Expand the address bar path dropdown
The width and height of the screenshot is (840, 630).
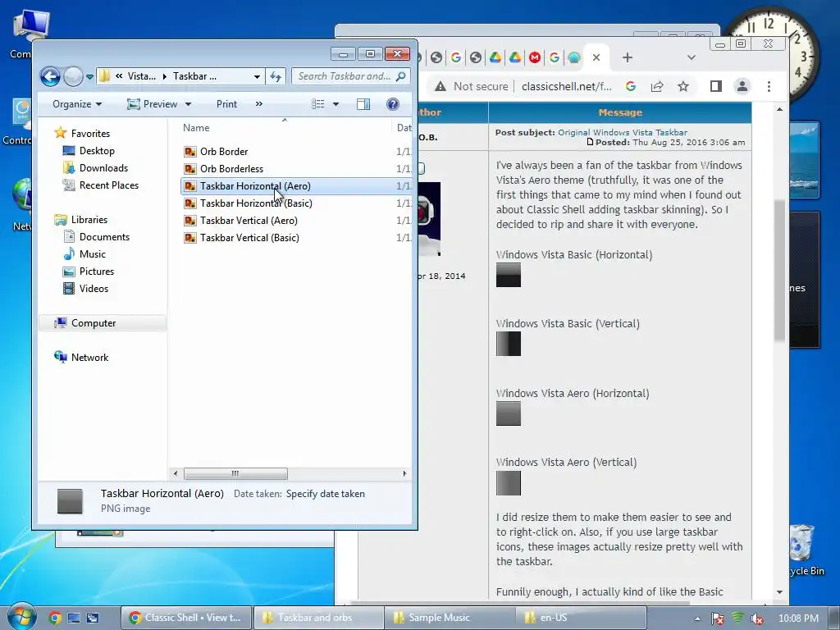tap(257, 76)
